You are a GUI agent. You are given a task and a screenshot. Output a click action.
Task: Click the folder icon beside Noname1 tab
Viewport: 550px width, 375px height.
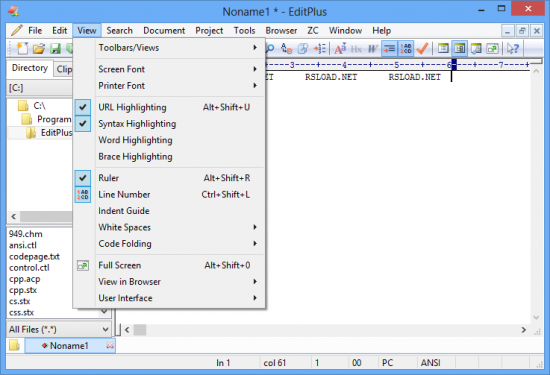click(14, 345)
